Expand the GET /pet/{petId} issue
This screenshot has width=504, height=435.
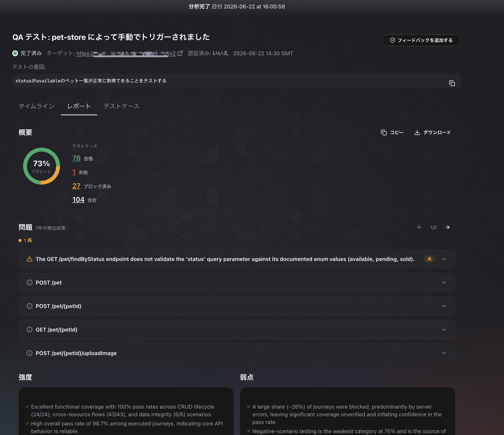[444, 330]
